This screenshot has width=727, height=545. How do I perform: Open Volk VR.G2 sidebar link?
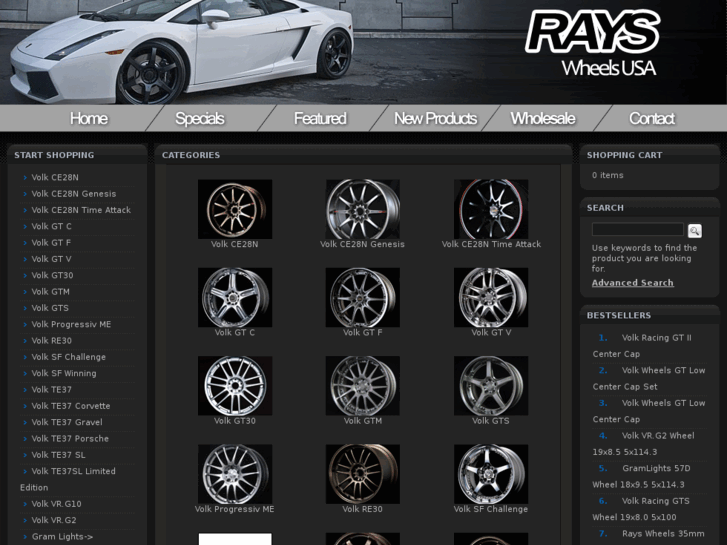pyautogui.click(x=54, y=520)
